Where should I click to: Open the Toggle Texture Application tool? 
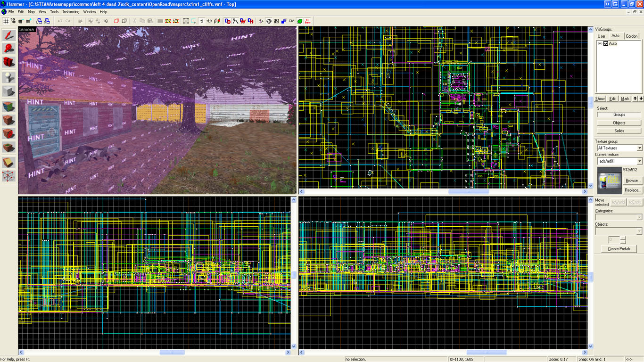click(9, 107)
